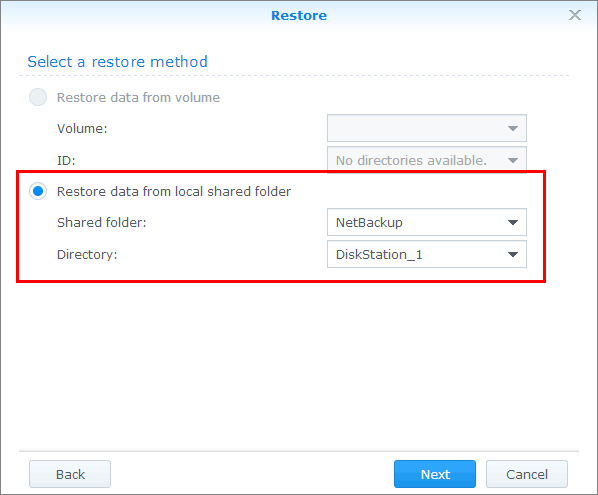Cancel the restore wizard

(527, 474)
